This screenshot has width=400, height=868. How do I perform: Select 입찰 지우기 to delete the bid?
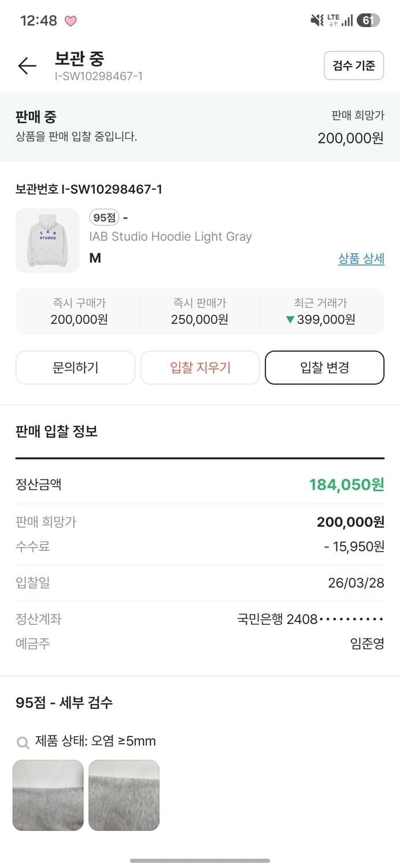point(200,367)
